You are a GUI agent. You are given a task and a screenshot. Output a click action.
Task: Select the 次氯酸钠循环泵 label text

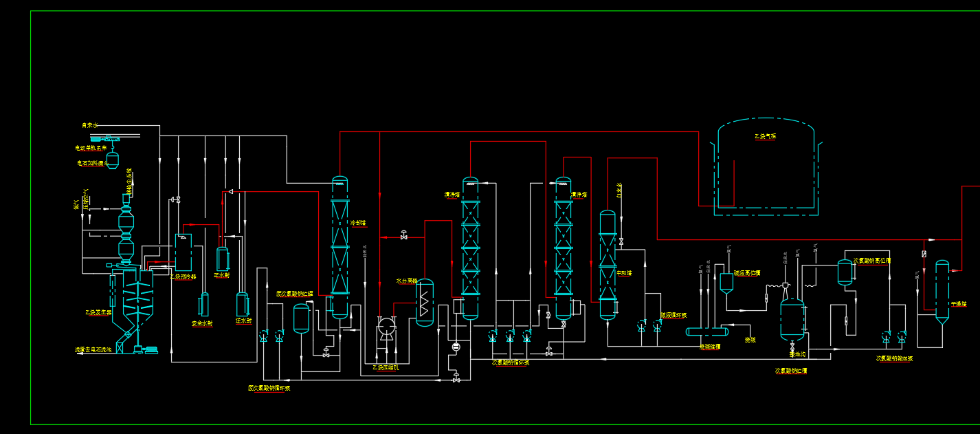[511, 362]
